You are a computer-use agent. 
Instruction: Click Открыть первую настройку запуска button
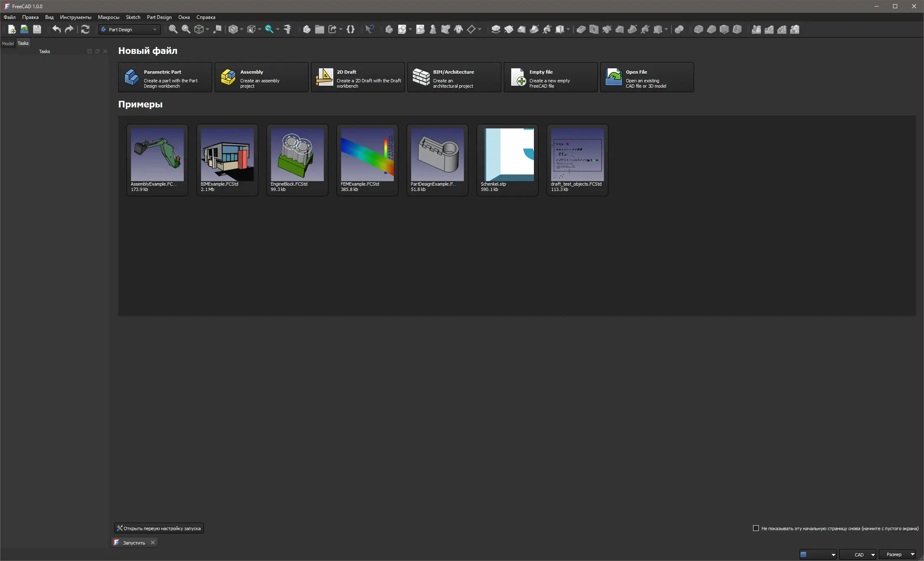point(159,528)
